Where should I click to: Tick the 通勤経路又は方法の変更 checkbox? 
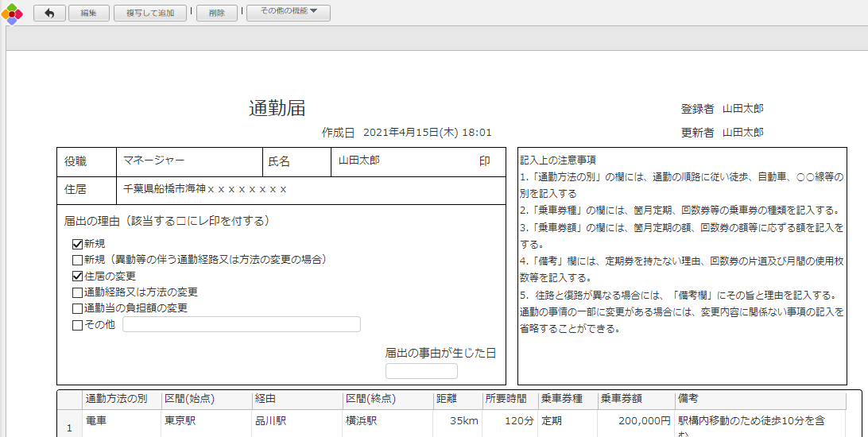point(77,292)
